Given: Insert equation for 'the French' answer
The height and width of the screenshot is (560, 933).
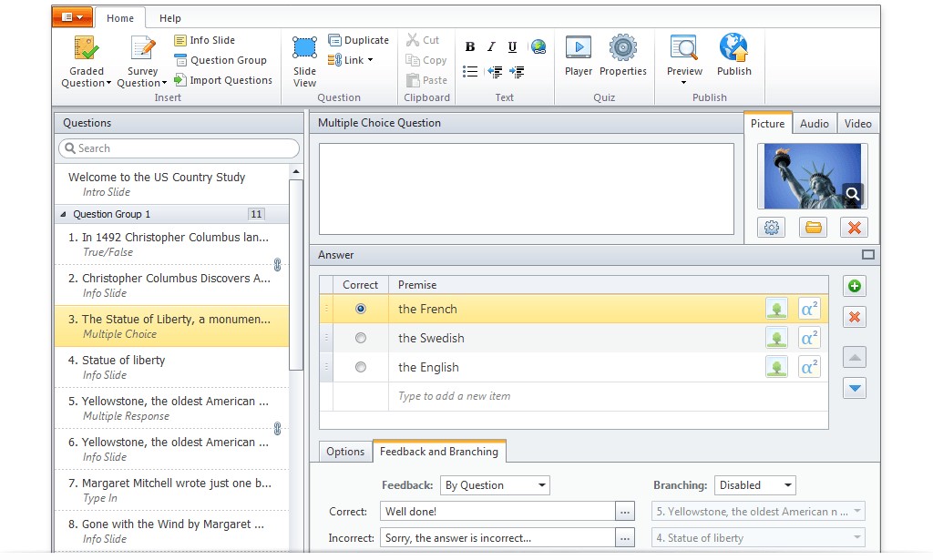Looking at the screenshot, I should [809, 308].
